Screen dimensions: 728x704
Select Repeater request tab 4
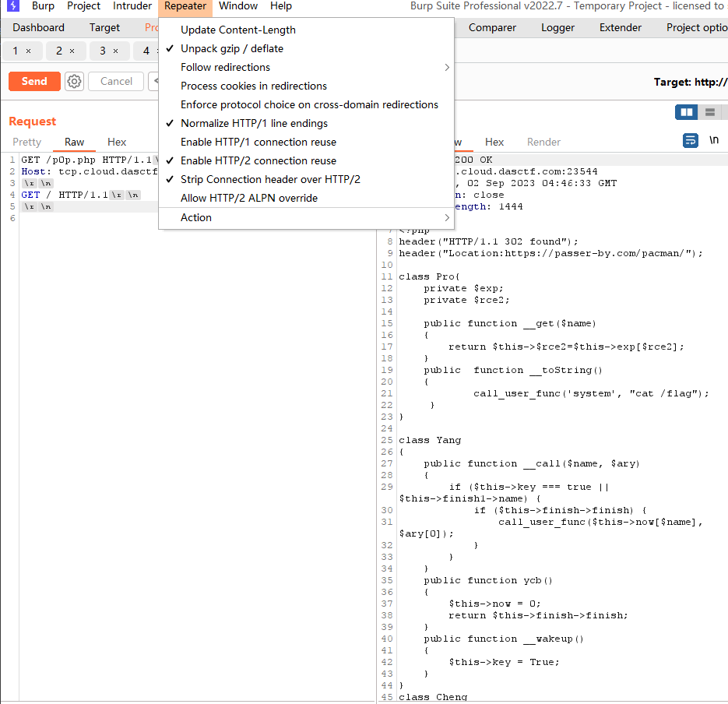146,51
